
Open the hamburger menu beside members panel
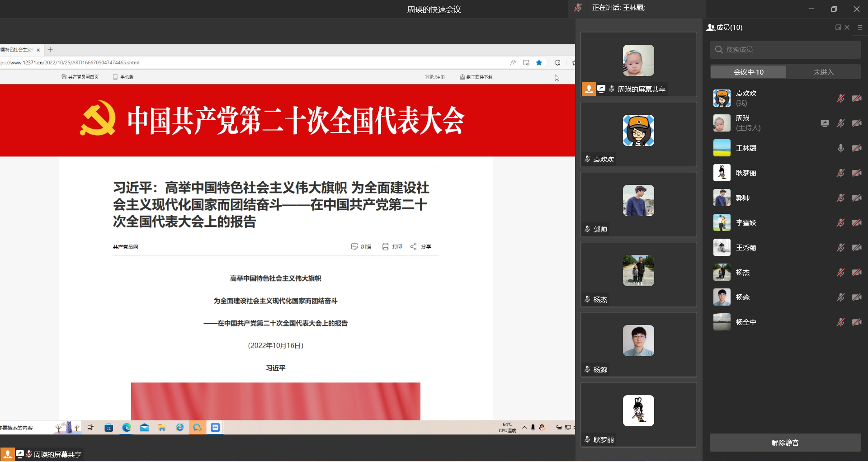coord(860,28)
